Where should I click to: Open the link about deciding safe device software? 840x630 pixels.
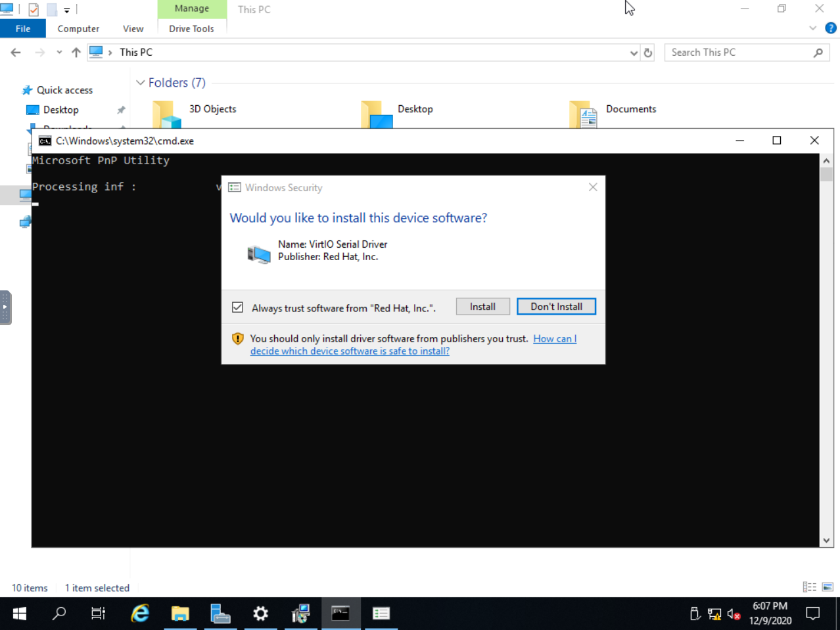(413, 345)
